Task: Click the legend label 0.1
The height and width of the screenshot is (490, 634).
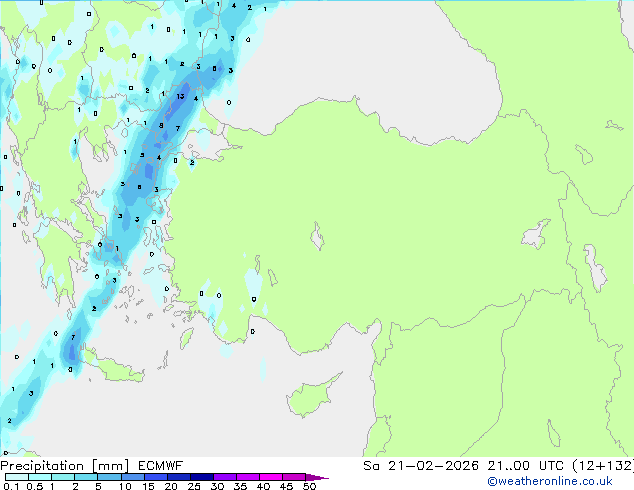Action: point(11,486)
